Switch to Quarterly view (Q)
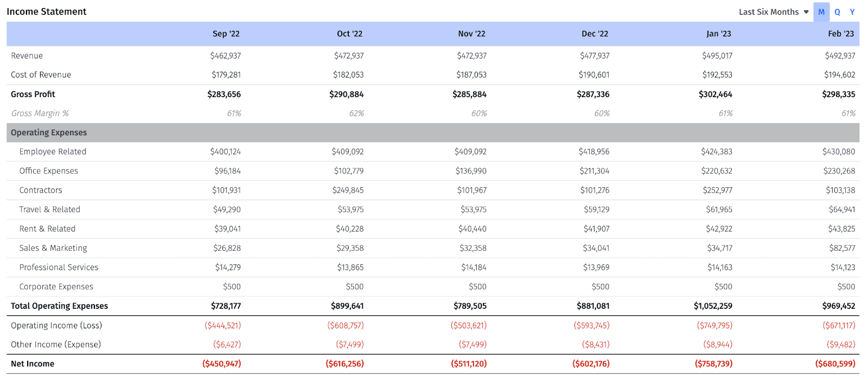868x381 pixels. point(838,12)
